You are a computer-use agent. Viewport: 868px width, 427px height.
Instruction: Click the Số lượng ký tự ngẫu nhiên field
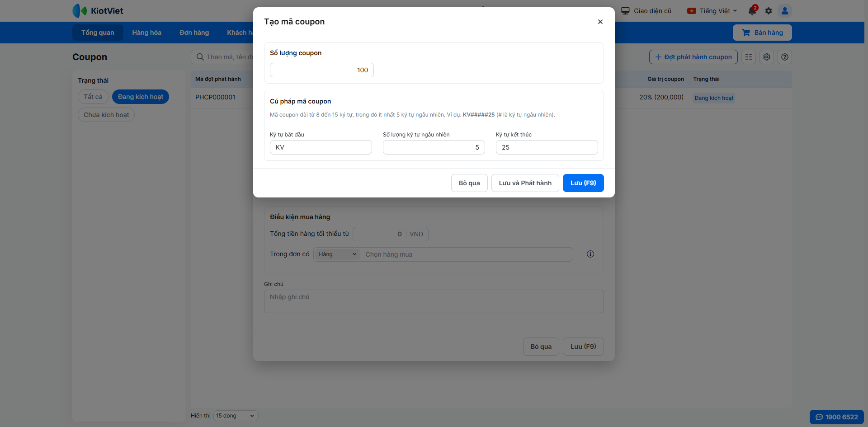(x=434, y=147)
